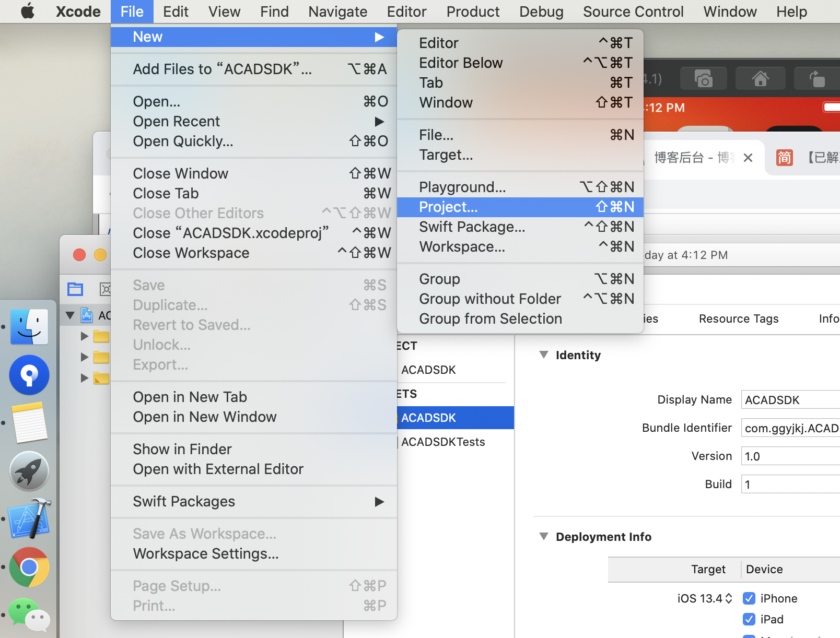Uncheck the iPhone device checkbox

click(x=749, y=598)
